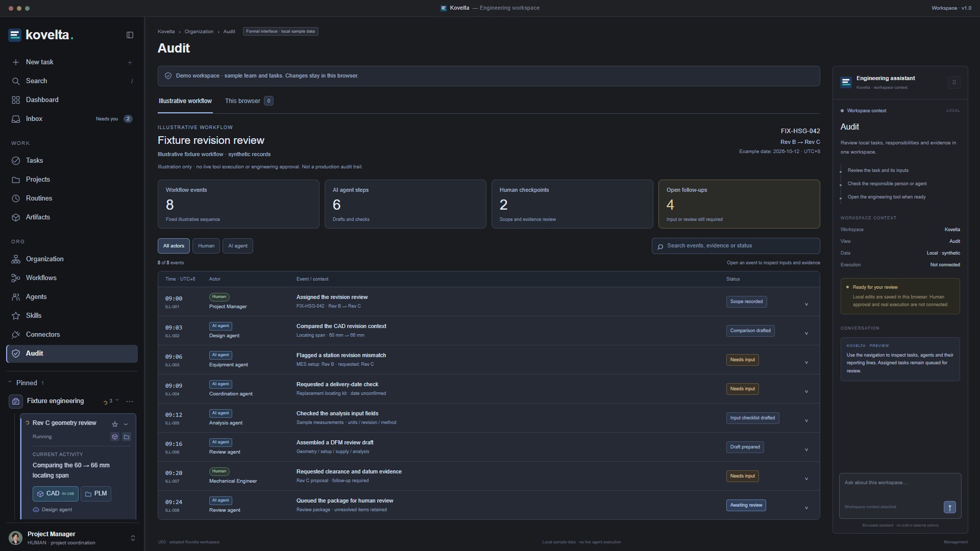Screen dimensions: 980x551
Task: Expand the Flagged a station revision mismatch row
Action: tap(806, 362)
